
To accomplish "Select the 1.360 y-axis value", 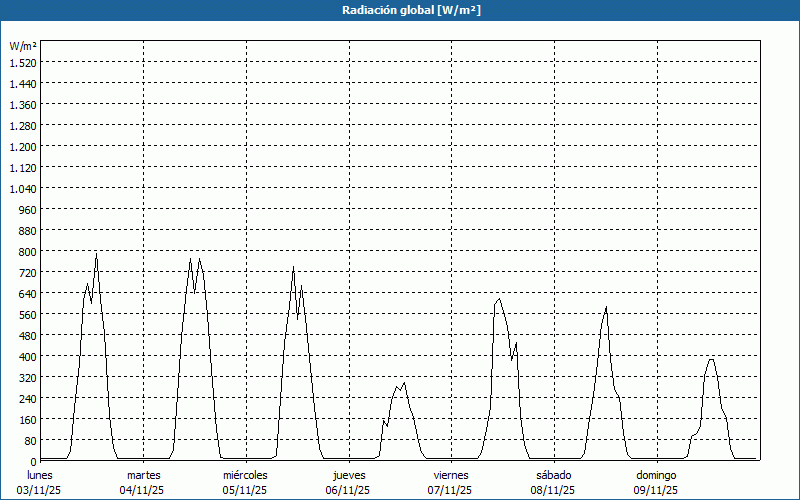I will click(x=23, y=105).
